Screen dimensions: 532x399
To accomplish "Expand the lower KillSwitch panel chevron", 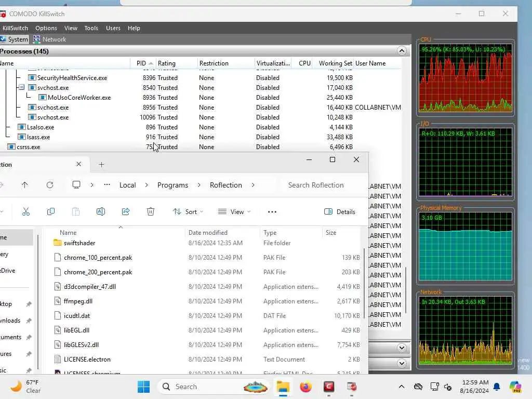I will [x=402, y=348].
